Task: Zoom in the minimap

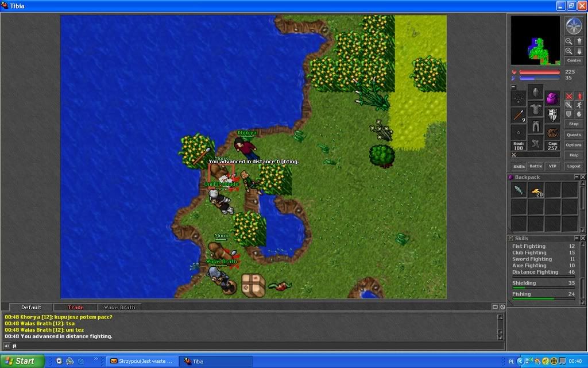Action: pyautogui.click(x=569, y=51)
